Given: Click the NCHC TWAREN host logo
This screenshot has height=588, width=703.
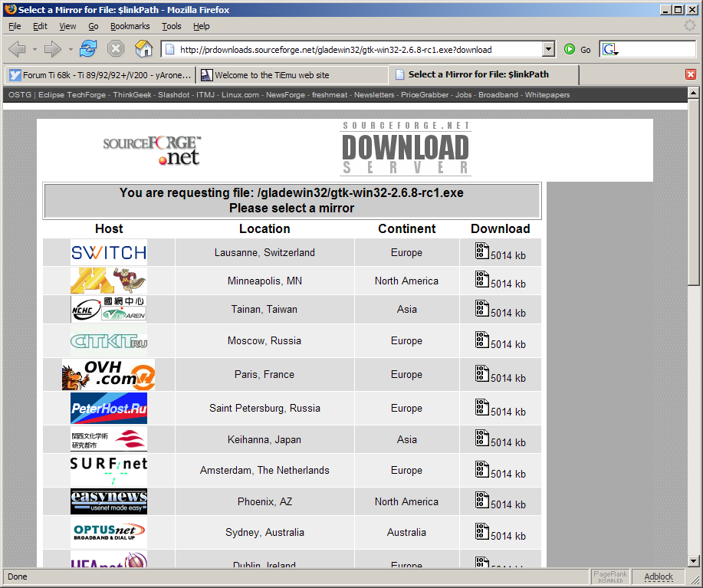Looking at the screenshot, I should pos(109,309).
